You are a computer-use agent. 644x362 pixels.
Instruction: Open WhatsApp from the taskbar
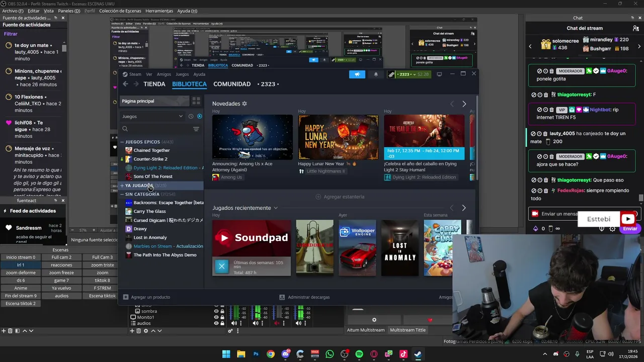[330, 354]
